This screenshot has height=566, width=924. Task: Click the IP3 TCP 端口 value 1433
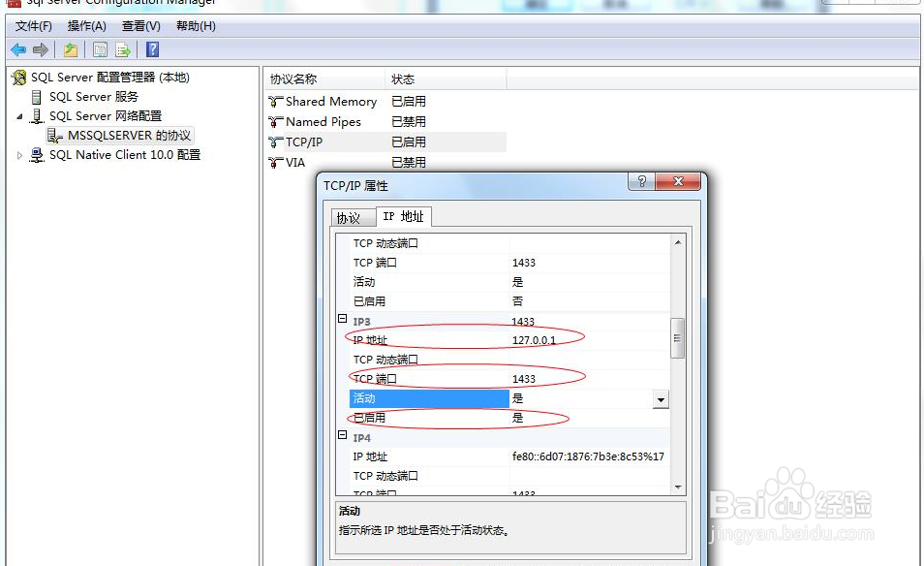[524, 379]
